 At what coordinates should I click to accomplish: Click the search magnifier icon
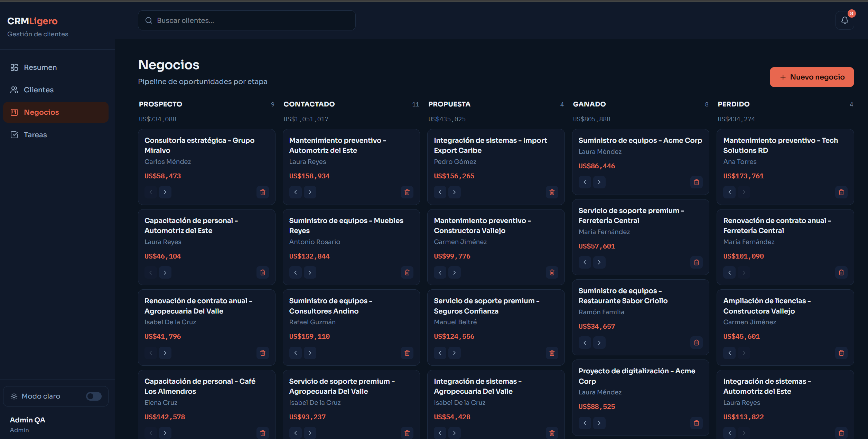pos(149,20)
